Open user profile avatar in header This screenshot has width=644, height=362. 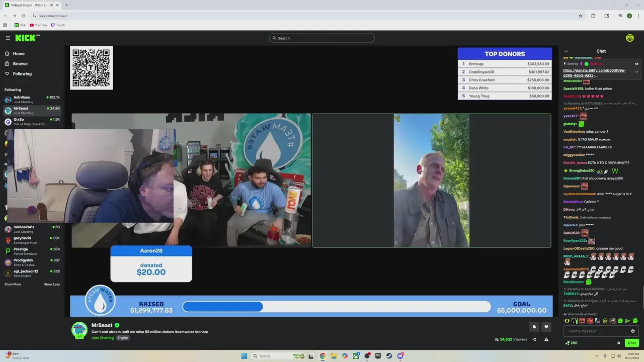pos(630,38)
